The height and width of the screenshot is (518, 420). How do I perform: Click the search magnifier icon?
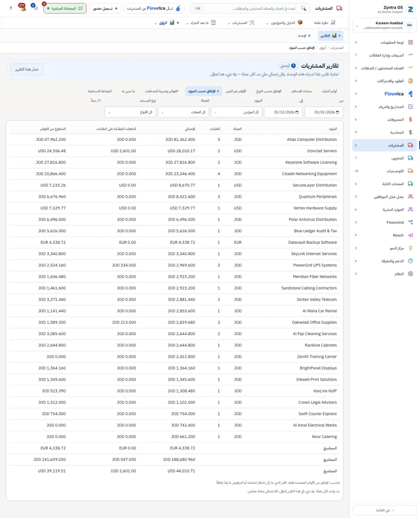[x=303, y=8]
